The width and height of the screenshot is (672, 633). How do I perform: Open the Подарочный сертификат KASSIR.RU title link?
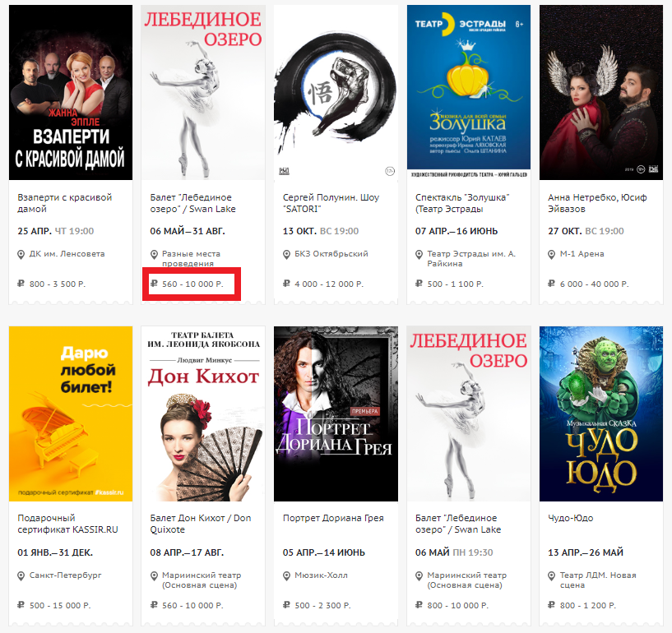point(67,524)
